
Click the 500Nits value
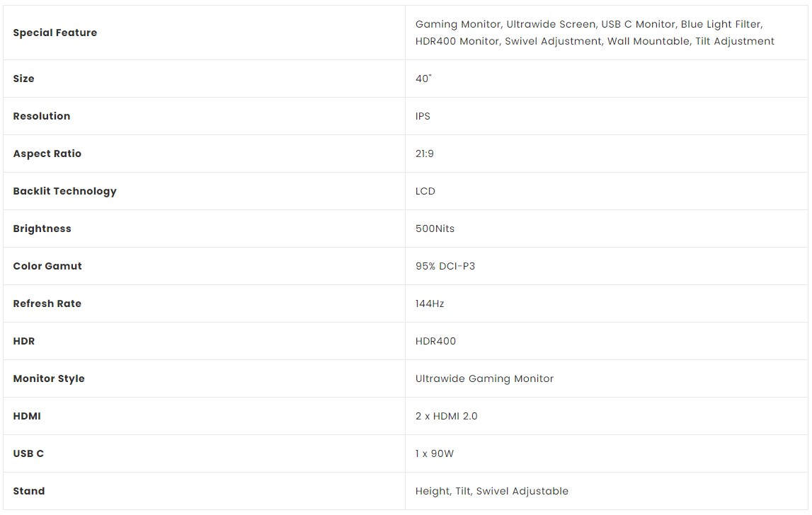click(435, 228)
